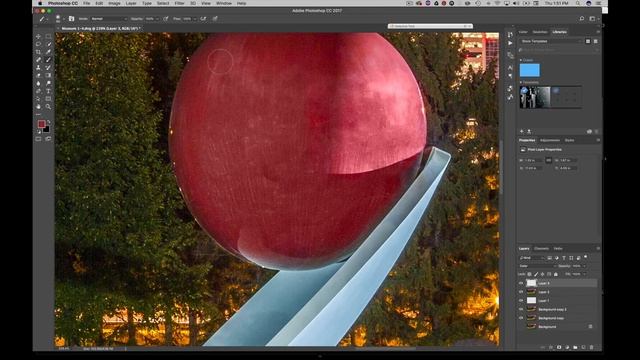Open the collapsed Character panel icon
Image resolution: width=640 pixels, height=360 pixels.
pyautogui.click(x=510, y=67)
